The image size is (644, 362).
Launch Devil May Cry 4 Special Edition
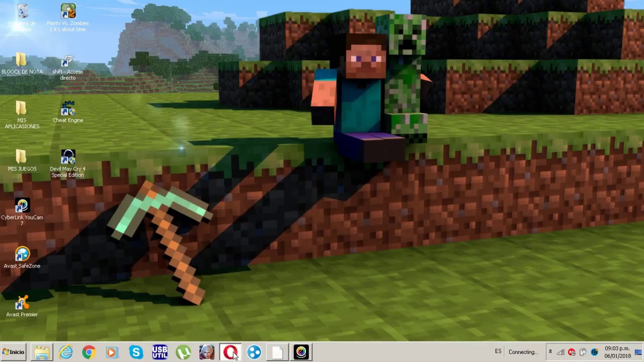(x=68, y=163)
